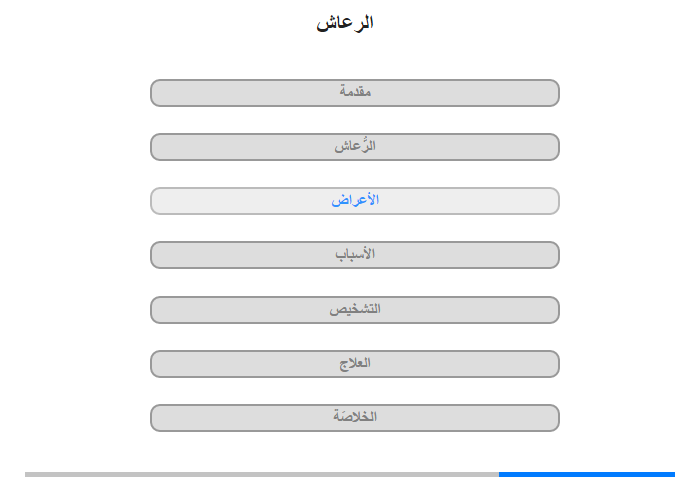Open the التشخيص chapter

pyautogui.click(x=355, y=310)
